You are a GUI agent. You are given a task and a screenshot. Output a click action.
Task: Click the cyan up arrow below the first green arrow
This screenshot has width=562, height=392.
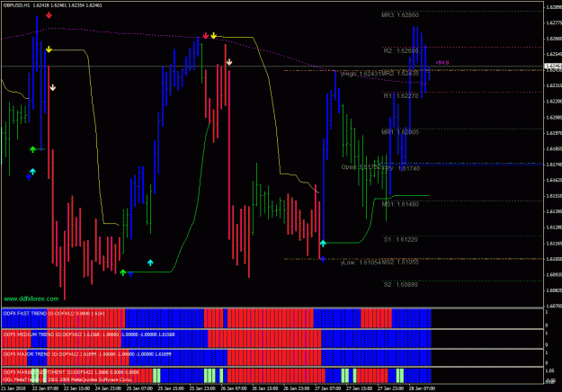(32, 172)
